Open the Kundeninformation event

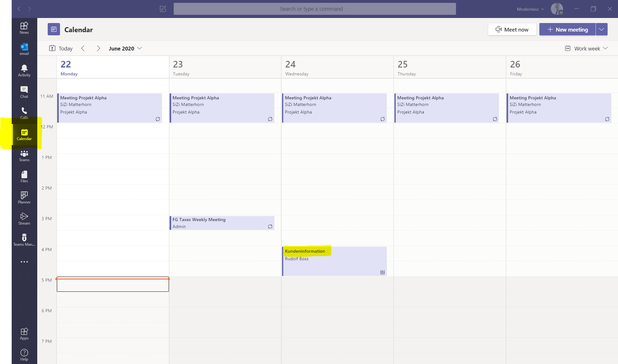(334, 261)
